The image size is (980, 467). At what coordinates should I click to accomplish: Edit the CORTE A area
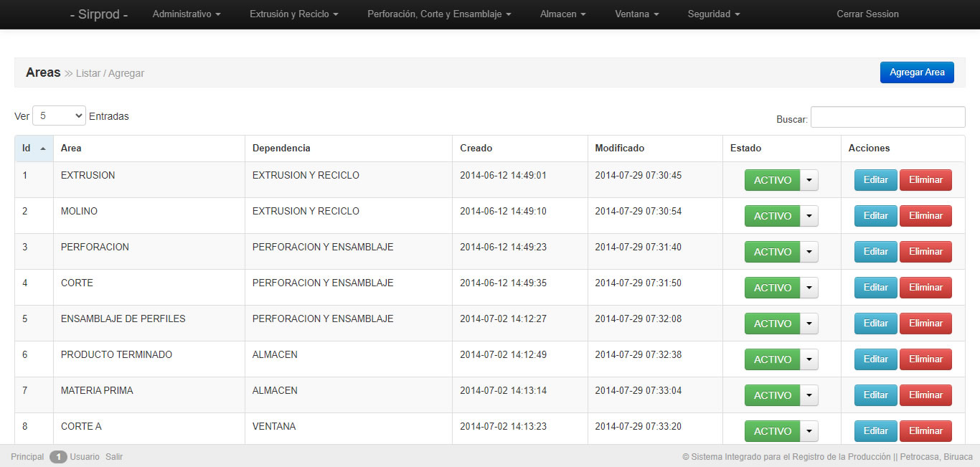(x=875, y=431)
